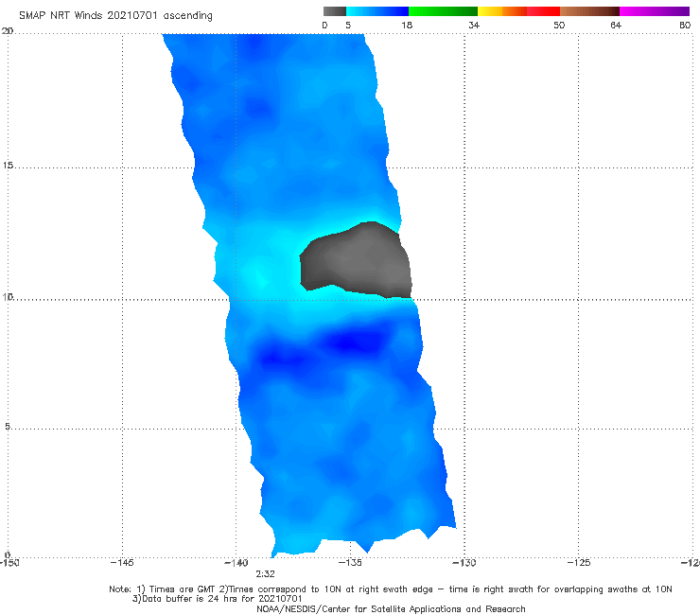Click the color bar label '64'
Screen dimensions: 700x615
point(616,25)
